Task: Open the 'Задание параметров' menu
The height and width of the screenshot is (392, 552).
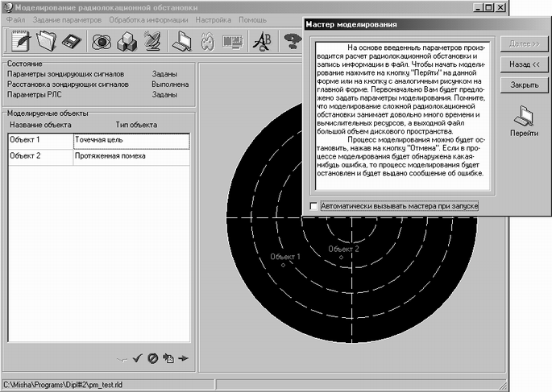Action: (x=66, y=19)
